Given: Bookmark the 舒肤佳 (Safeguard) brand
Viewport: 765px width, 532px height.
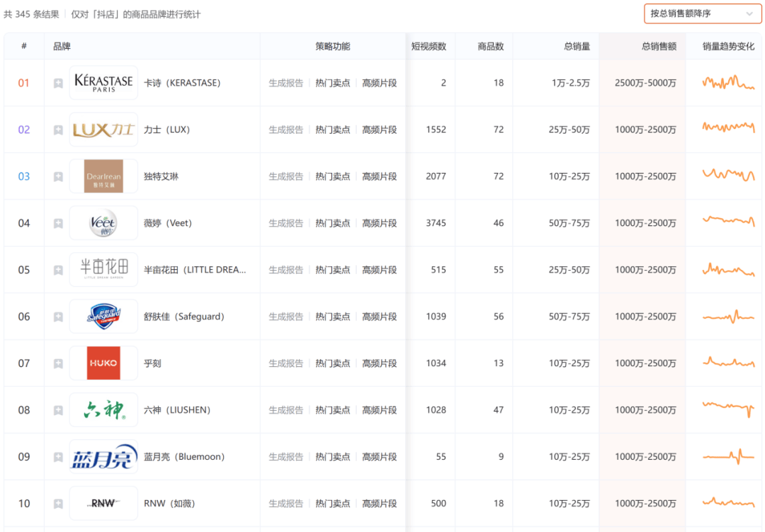Looking at the screenshot, I should [x=58, y=317].
